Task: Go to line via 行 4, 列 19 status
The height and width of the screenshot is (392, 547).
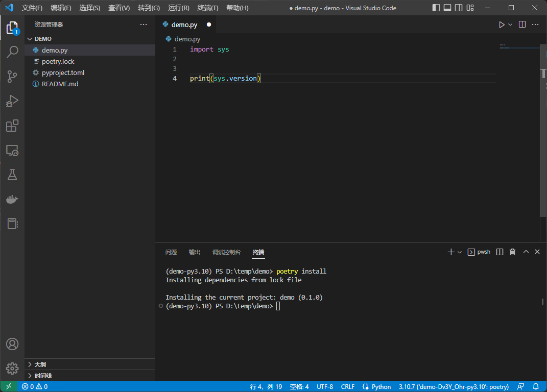Action: (266, 386)
